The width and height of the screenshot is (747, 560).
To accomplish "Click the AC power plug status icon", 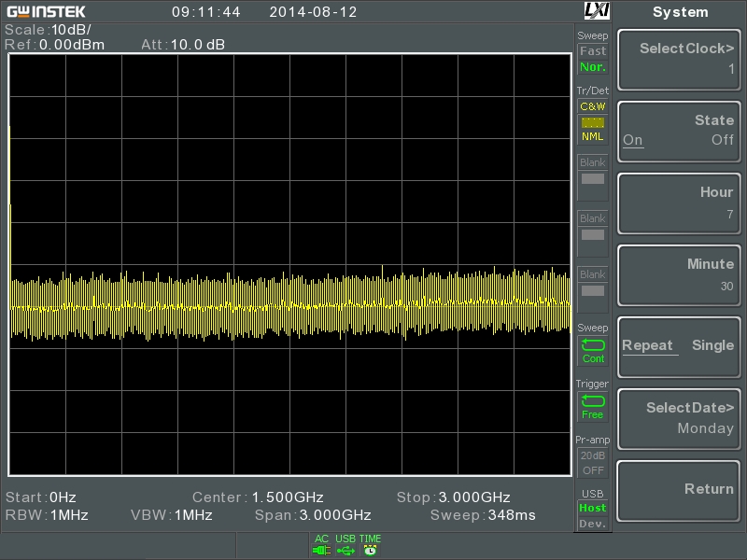I will tap(321, 551).
